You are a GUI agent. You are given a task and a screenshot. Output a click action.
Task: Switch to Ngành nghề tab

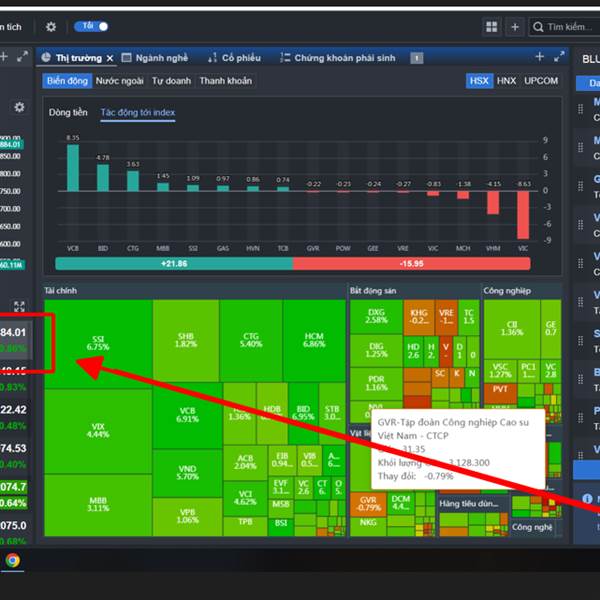(155, 58)
